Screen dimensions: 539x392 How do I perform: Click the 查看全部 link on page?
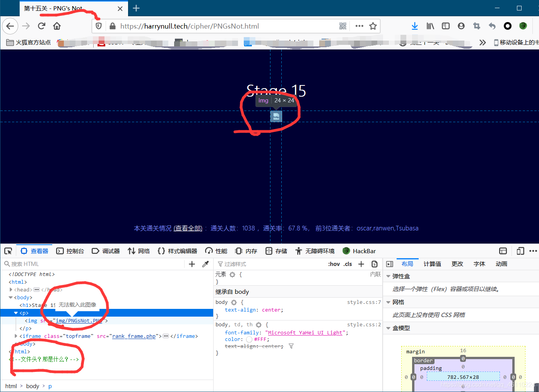[x=188, y=228]
